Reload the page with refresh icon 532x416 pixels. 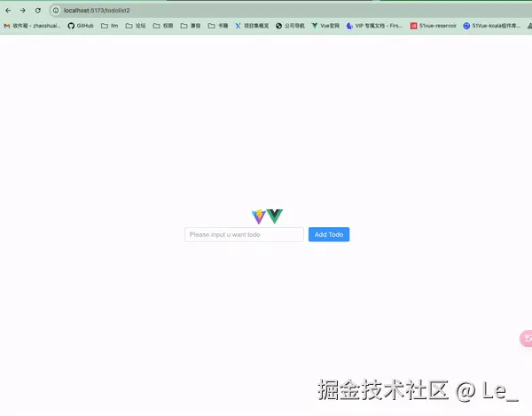point(37,11)
